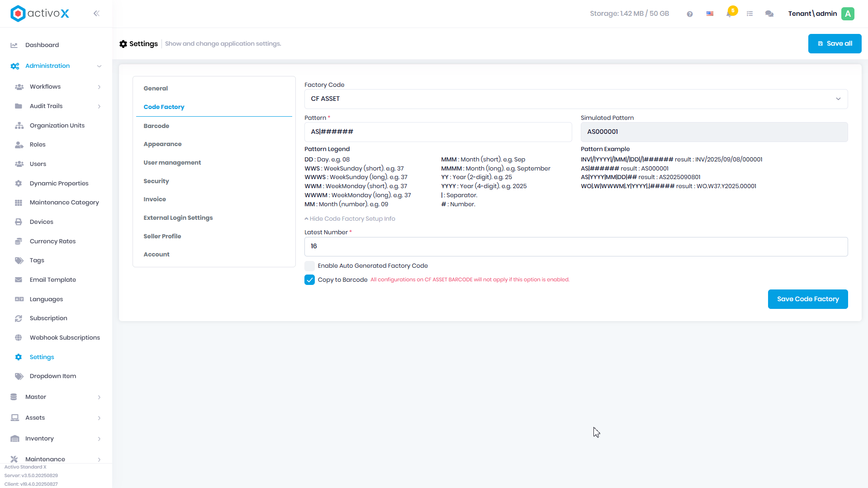Open the Invoice settings tab
This screenshot has width=868, height=488.
coord(155,199)
